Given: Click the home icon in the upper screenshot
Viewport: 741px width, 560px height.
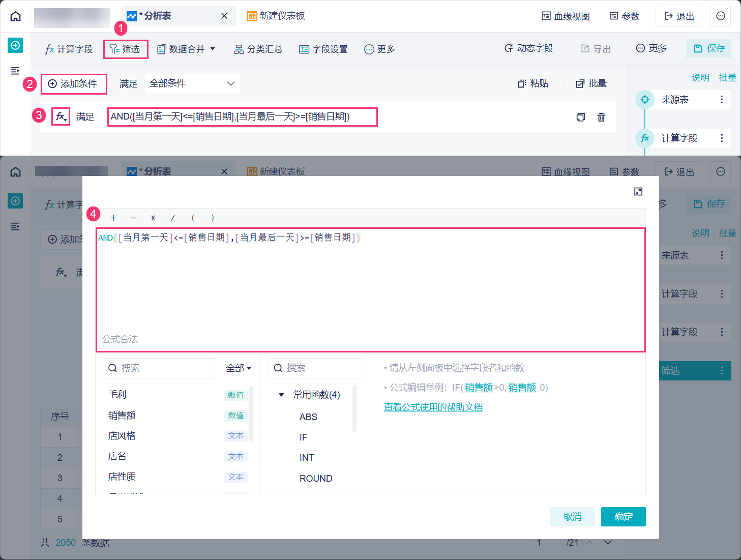Looking at the screenshot, I should [16, 16].
